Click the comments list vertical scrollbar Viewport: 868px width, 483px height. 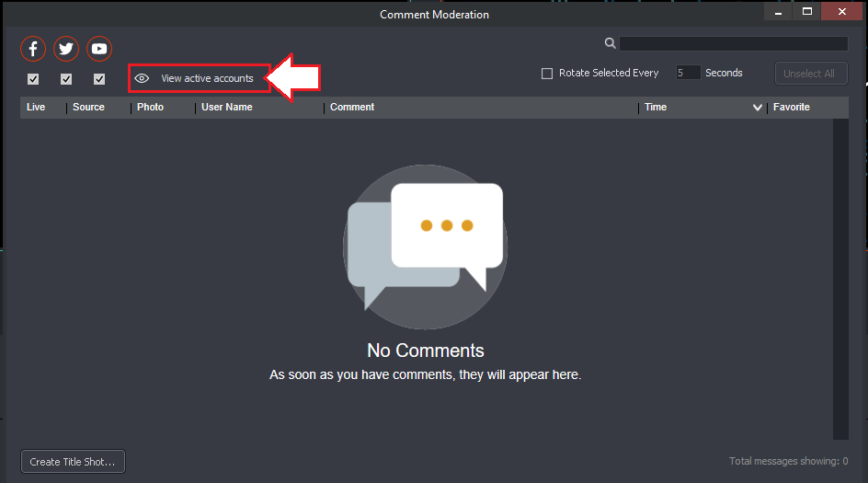840,279
